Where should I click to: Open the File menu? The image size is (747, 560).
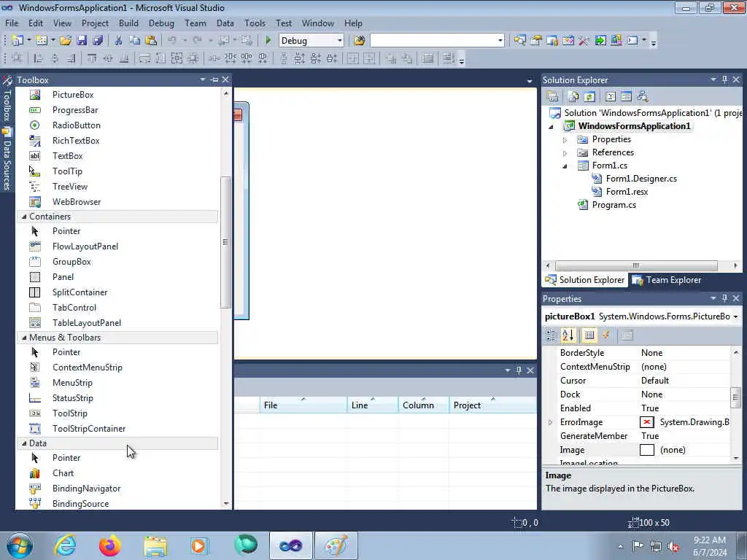12,23
